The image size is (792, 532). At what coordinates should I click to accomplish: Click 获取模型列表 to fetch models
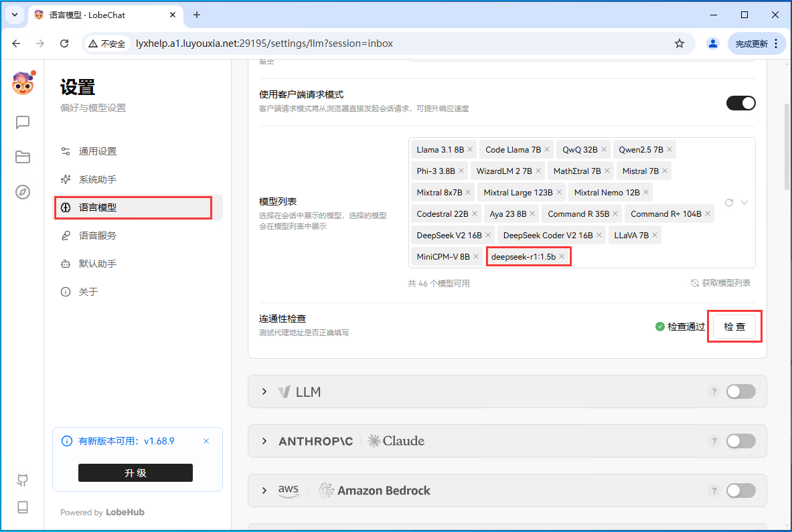click(721, 283)
